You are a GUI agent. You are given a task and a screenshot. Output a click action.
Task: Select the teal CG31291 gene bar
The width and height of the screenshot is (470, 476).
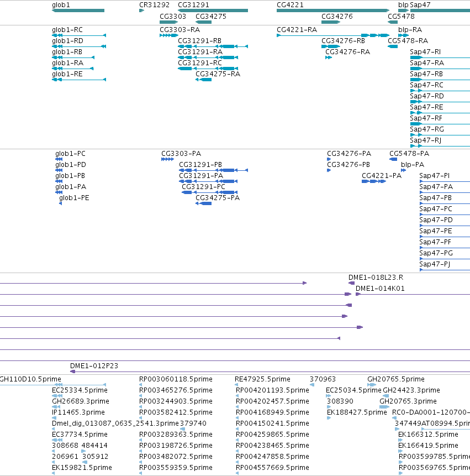(x=213, y=11)
